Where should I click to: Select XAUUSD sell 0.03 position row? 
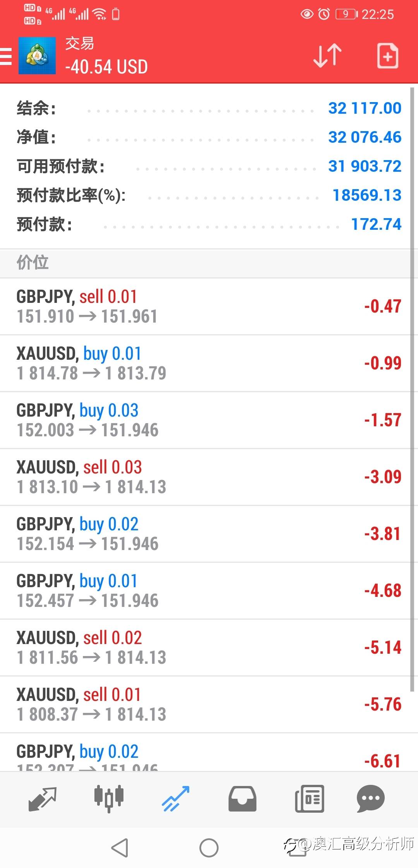point(205,477)
